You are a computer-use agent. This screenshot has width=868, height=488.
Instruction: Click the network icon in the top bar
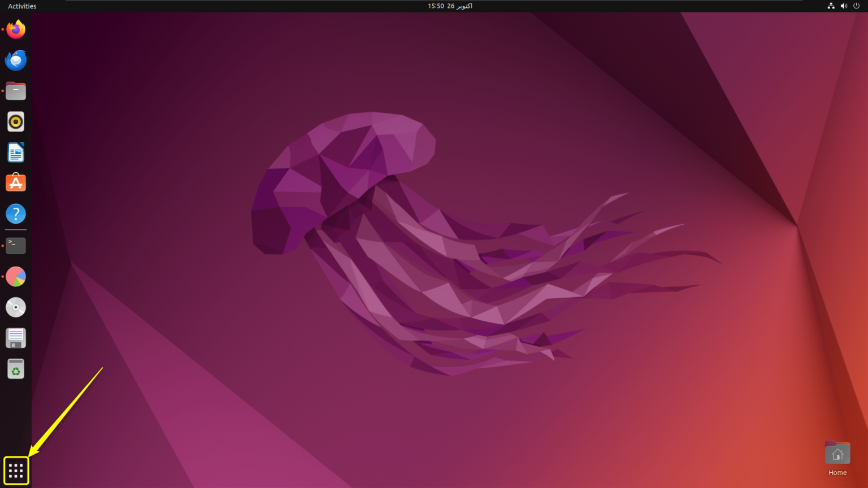point(831,6)
